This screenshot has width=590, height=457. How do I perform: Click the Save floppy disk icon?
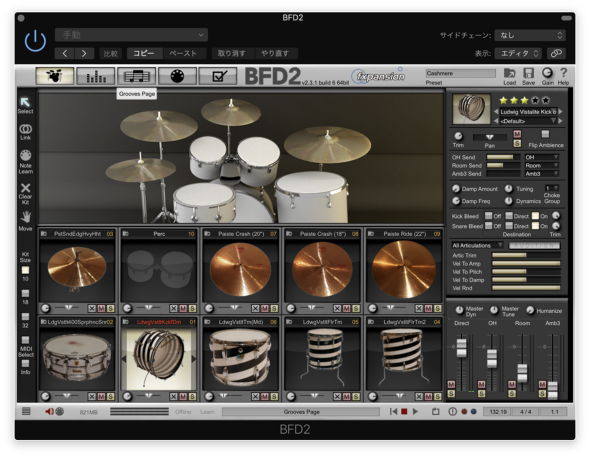coord(528,76)
